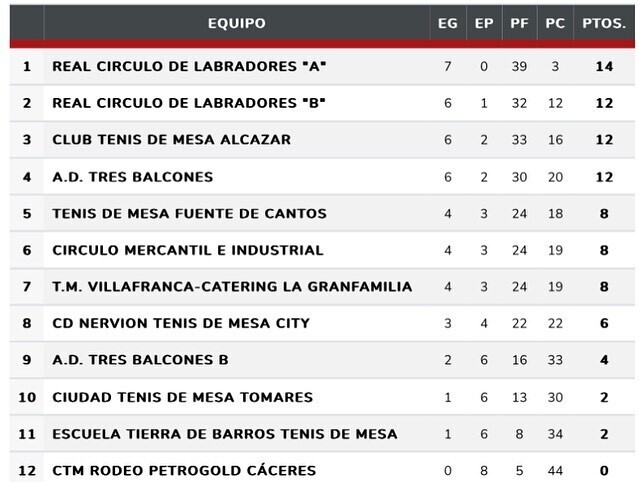Viewport: 639px width, 482px height.
Task: Select REAL CIRCULO DE LABRADORES "B" team
Action: pos(189,103)
